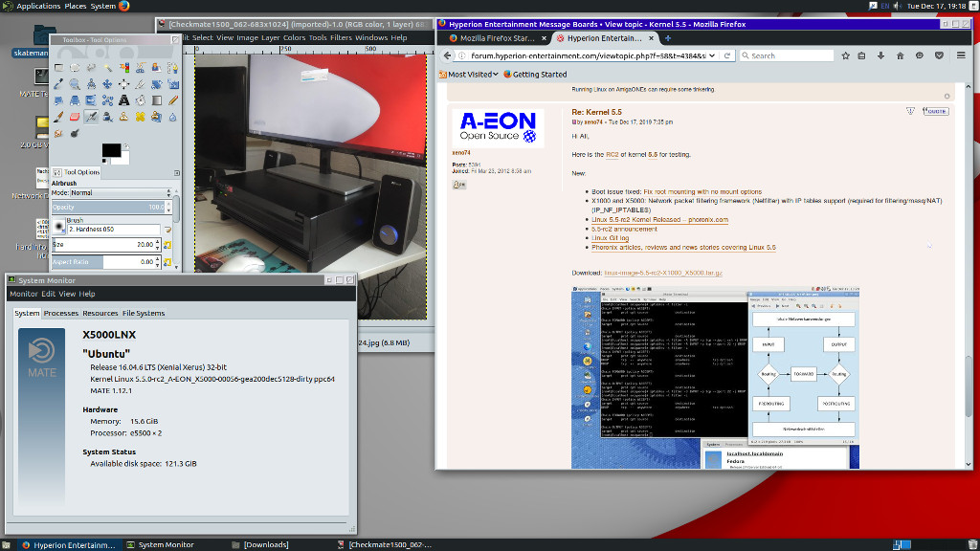The height and width of the screenshot is (551, 980).
Task: Click the Opacity slider in Tool Options
Action: tap(112, 207)
